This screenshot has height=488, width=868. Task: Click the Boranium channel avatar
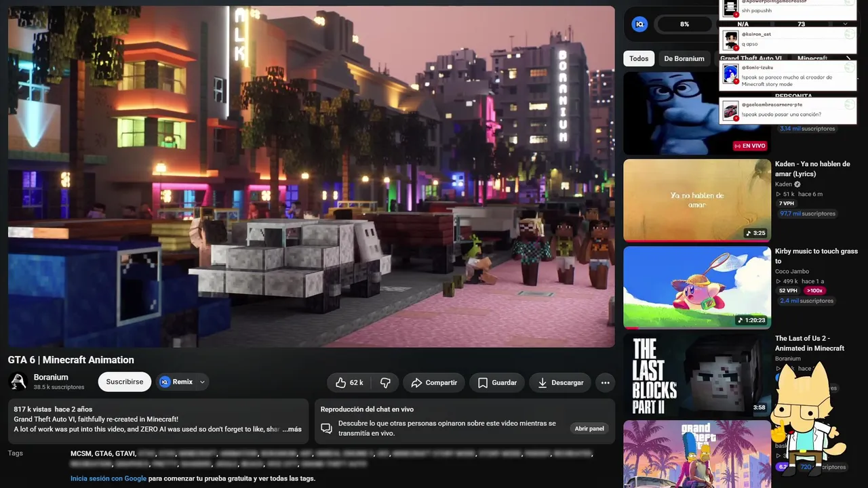coord(18,382)
